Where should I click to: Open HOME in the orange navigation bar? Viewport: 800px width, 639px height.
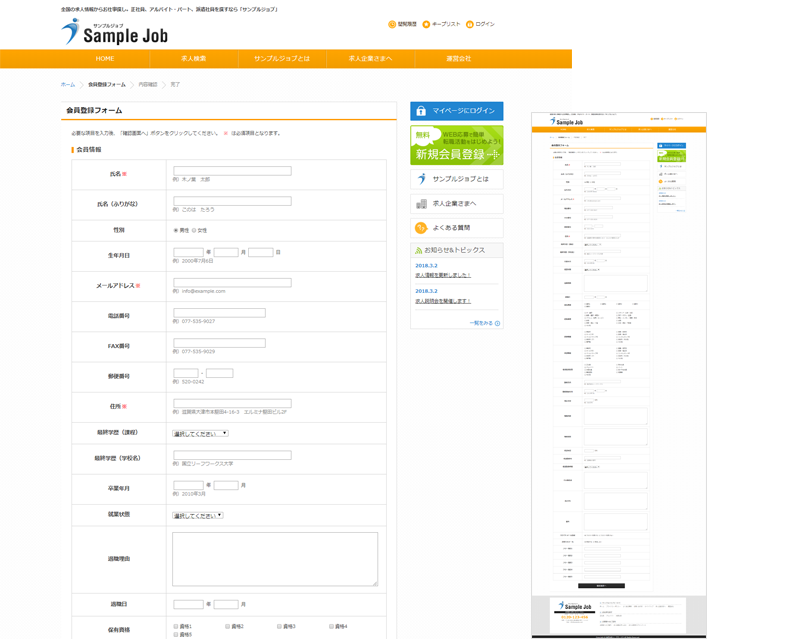[x=105, y=59]
